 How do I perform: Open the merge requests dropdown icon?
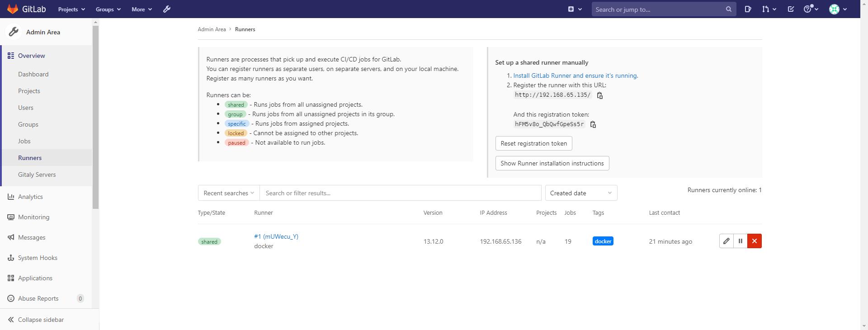769,9
